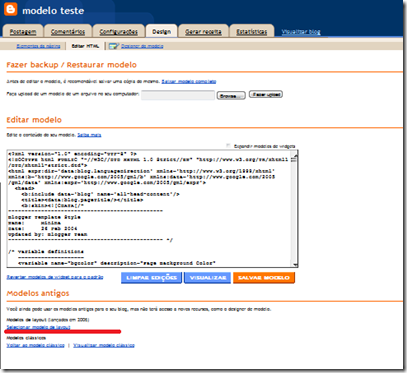This screenshot has height=373, width=407.
Task: Open the Estatísticas tab
Action: coord(252,32)
